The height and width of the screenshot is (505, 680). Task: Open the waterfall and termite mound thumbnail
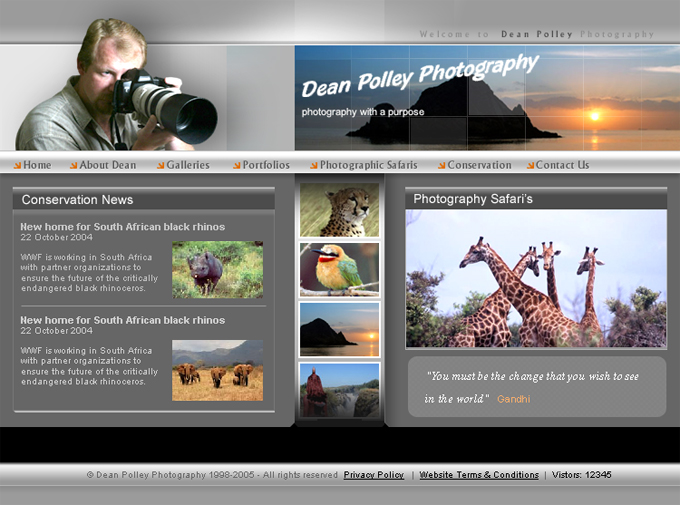click(339, 390)
